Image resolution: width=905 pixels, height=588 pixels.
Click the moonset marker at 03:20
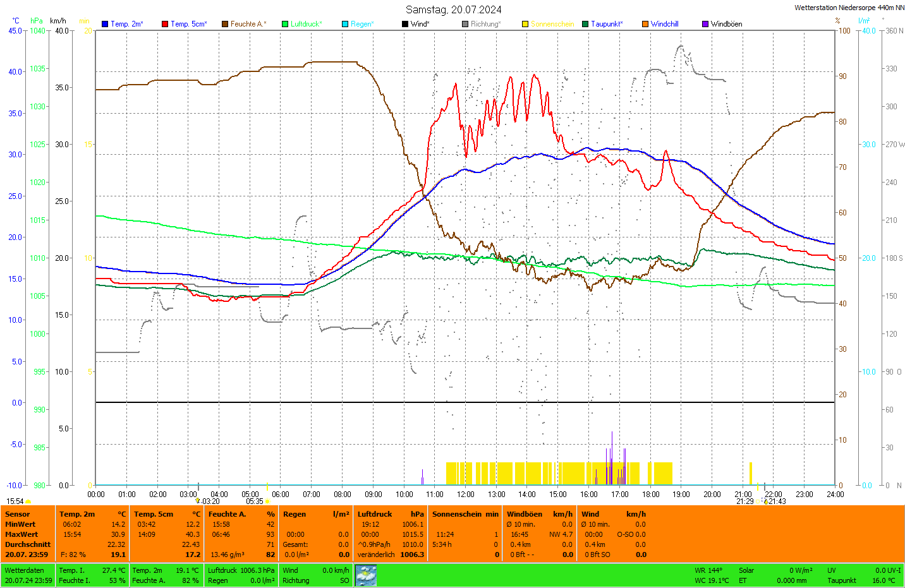point(198,501)
